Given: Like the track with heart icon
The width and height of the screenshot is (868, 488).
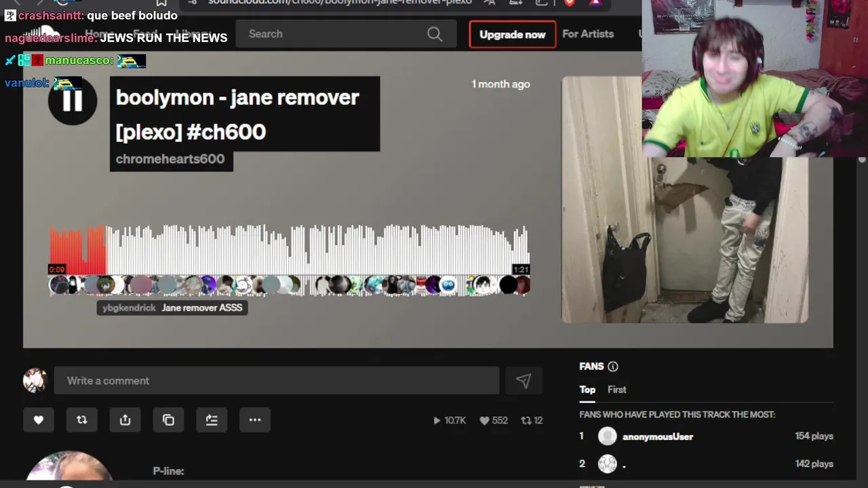Looking at the screenshot, I should (39, 420).
